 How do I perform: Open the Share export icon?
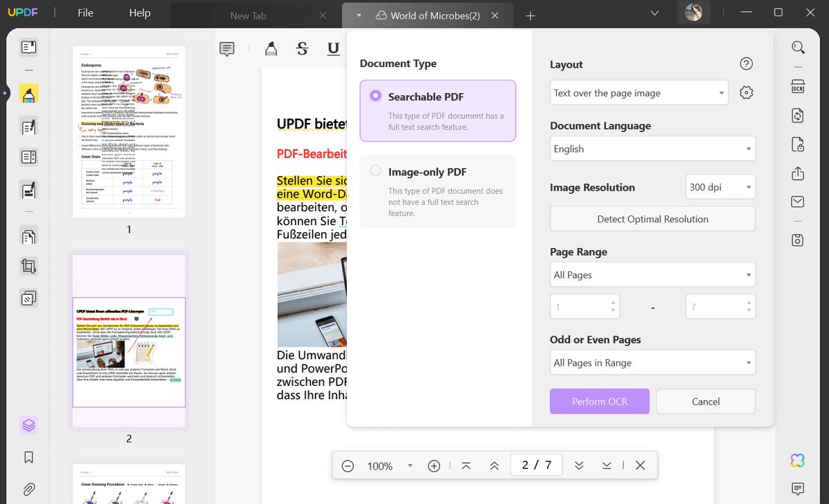tap(798, 173)
